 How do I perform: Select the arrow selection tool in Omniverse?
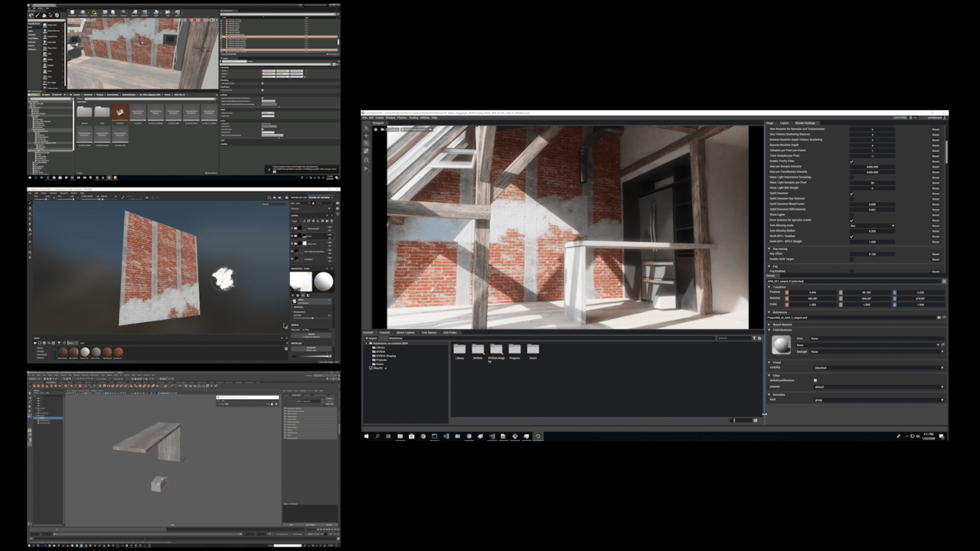(x=367, y=129)
